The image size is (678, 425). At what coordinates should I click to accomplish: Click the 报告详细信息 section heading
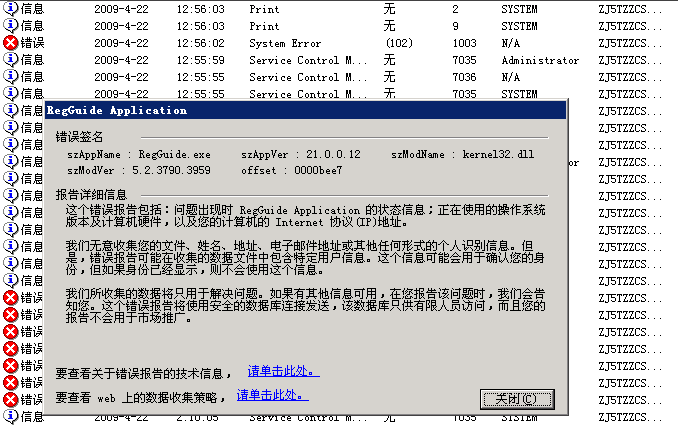pos(91,195)
